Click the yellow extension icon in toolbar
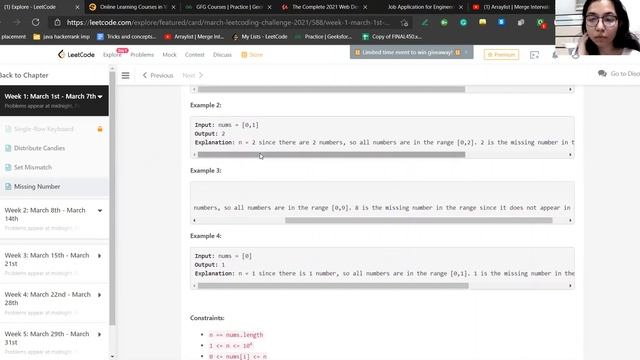Viewport: 640px width, 360px height. click(x=482, y=22)
